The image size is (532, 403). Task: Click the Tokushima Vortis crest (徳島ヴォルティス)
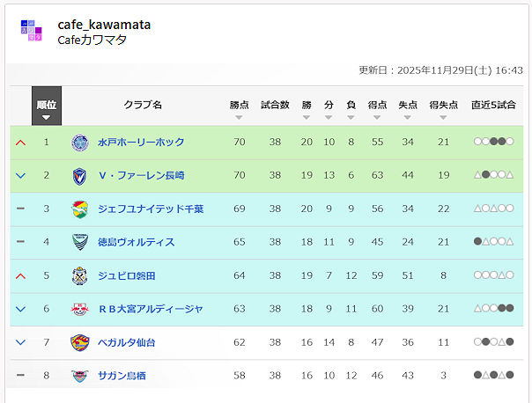click(80, 242)
